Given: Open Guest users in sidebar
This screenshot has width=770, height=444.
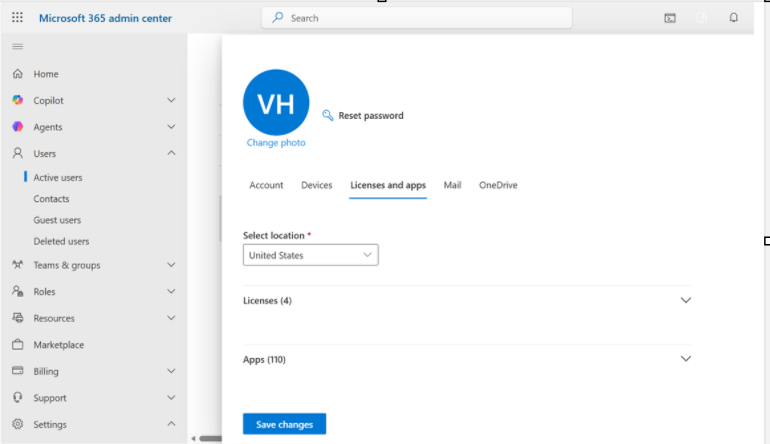Looking at the screenshot, I should click(57, 220).
